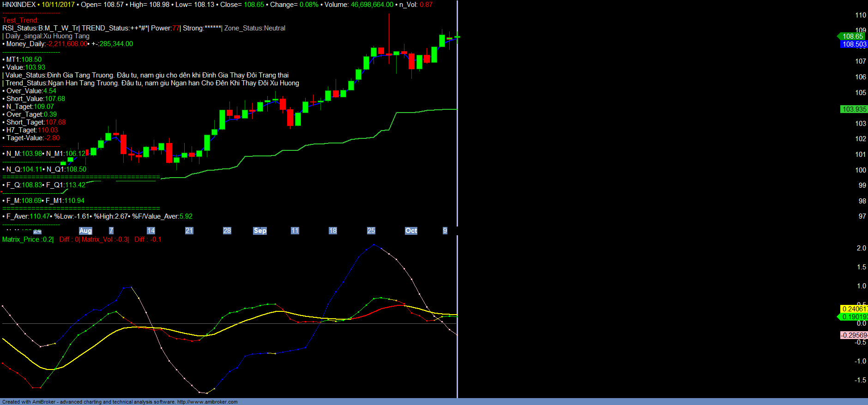This screenshot has width=868, height=405.
Task: Select the date marker labeled 14
Action: (151, 231)
